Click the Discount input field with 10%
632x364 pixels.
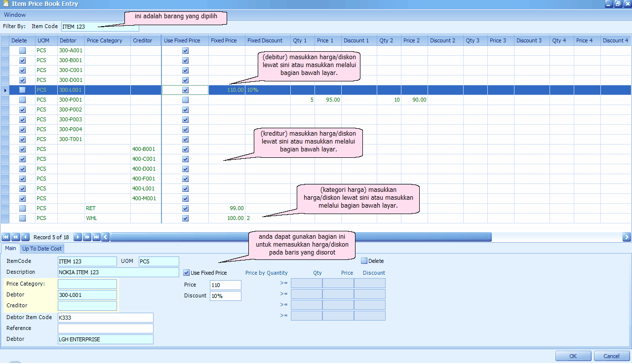click(x=225, y=296)
